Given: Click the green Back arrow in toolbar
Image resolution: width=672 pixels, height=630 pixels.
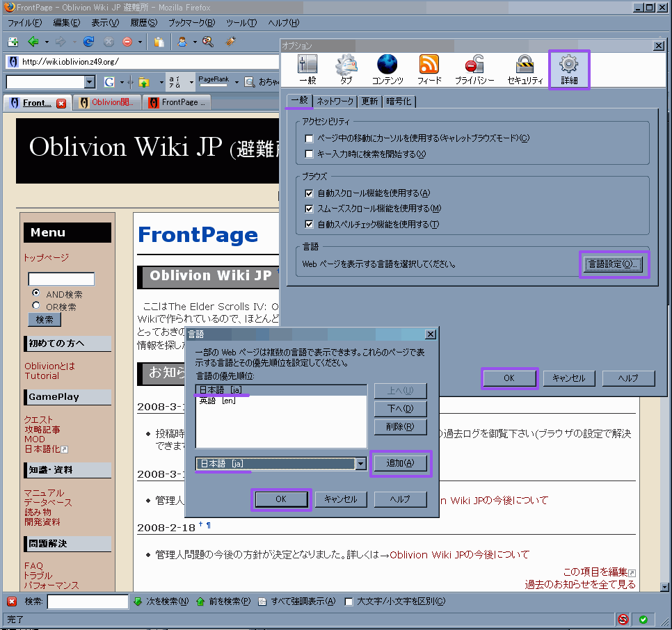Looking at the screenshot, I should [33, 42].
